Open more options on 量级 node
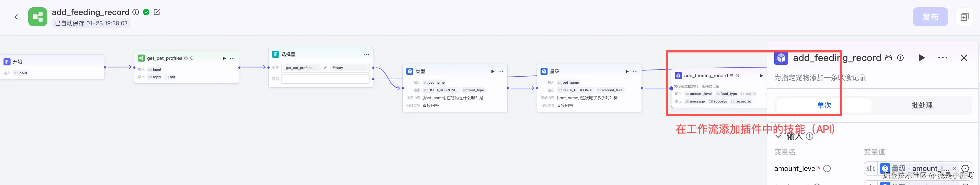This screenshot has width=980, height=185. 635,71
